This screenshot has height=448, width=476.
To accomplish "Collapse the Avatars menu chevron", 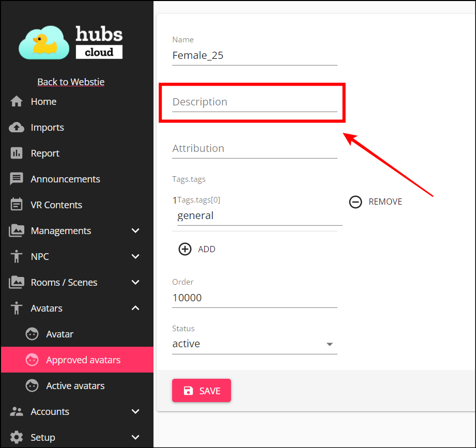I will pyautogui.click(x=135, y=308).
